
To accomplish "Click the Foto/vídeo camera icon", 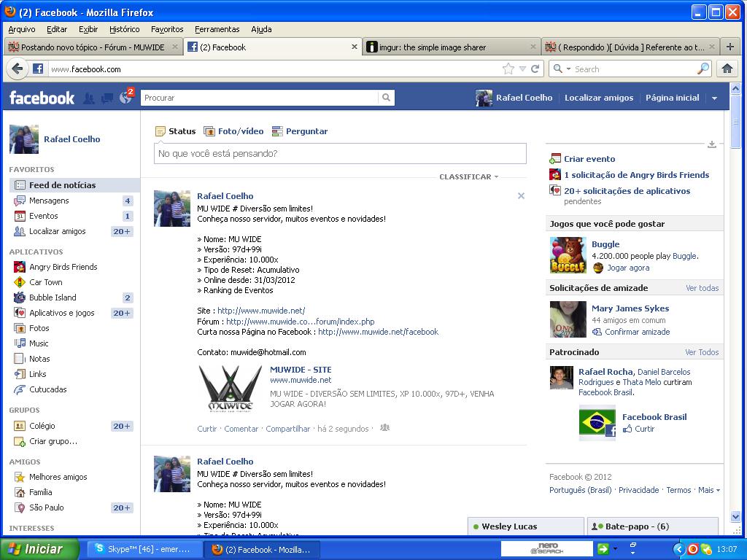I will click(x=209, y=131).
